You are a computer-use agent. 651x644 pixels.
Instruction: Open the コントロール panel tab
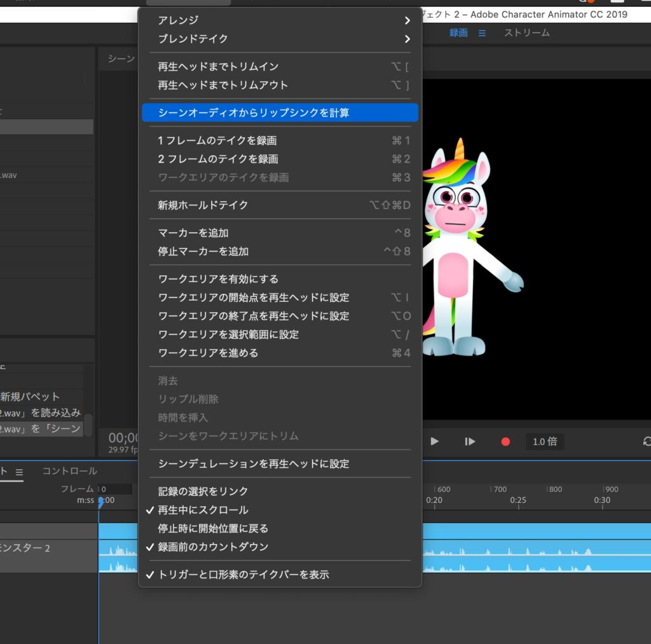[69, 471]
